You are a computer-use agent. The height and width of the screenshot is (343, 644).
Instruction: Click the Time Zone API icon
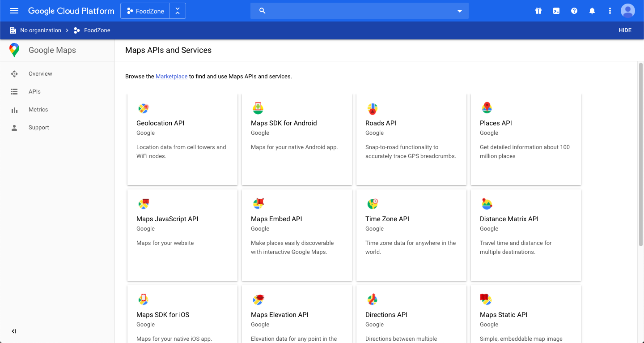click(373, 204)
